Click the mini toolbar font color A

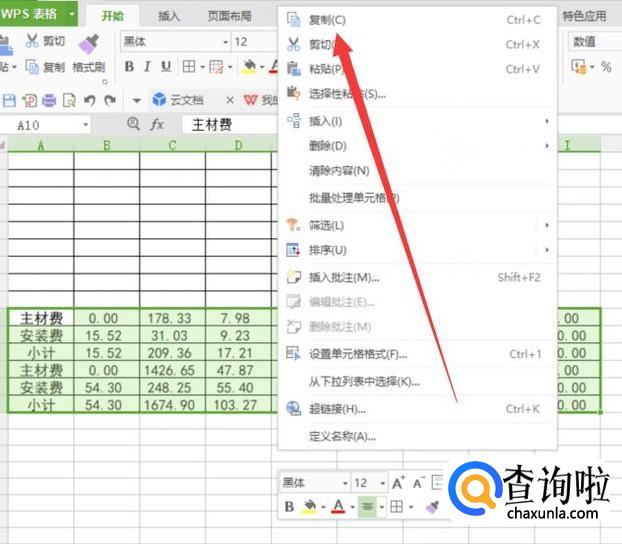coord(338,506)
